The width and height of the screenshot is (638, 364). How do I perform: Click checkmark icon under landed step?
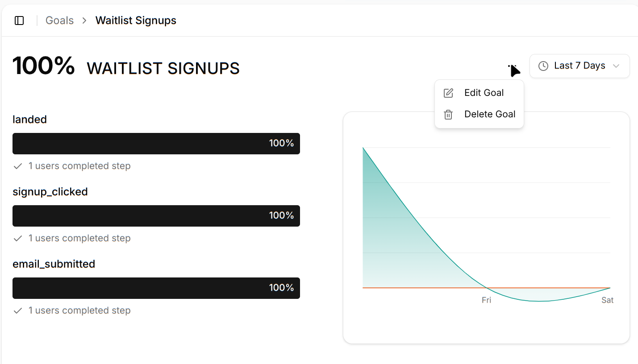(x=18, y=166)
